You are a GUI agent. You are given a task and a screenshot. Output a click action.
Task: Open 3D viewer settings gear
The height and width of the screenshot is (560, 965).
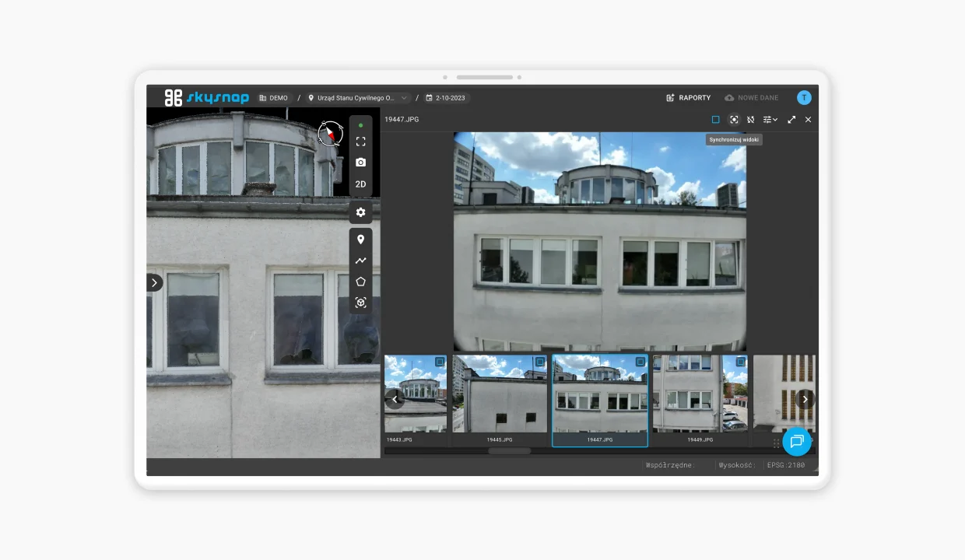tap(360, 212)
